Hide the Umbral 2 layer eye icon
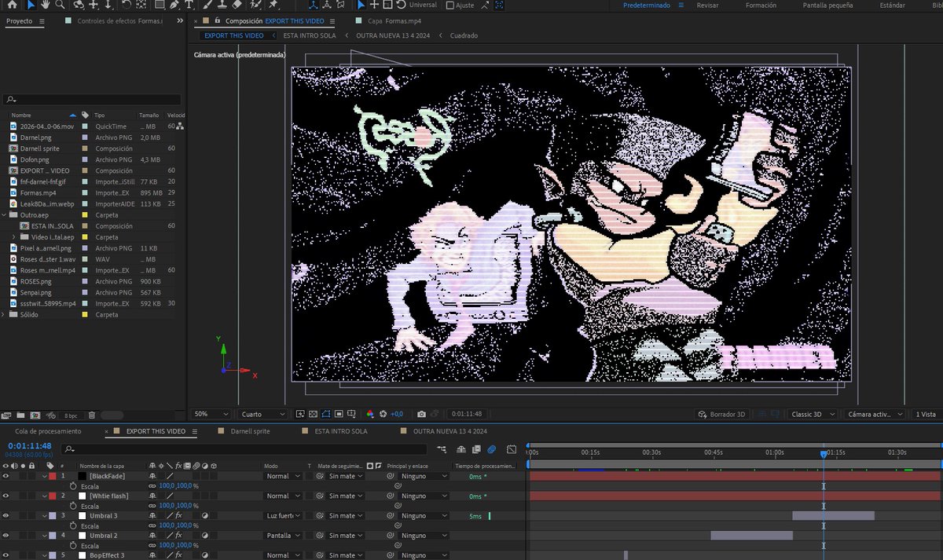This screenshot has height=560, width=943. (6, 535)
